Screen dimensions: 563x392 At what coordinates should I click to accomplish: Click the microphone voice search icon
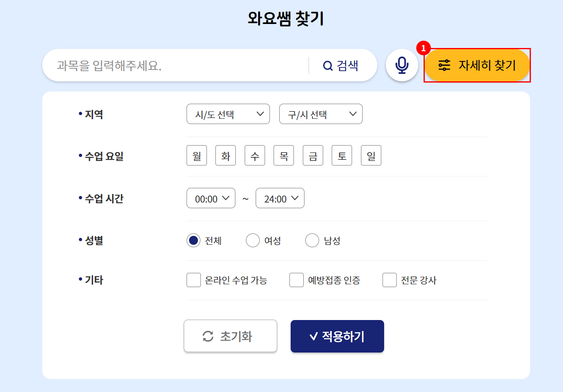click(402, 65)
